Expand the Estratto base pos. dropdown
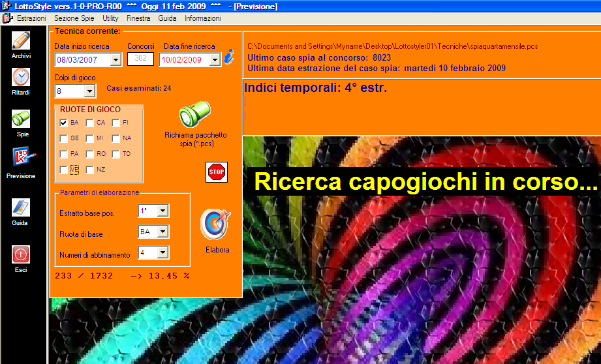Screen dimensions: 601x364 click(x=163, y=211)
